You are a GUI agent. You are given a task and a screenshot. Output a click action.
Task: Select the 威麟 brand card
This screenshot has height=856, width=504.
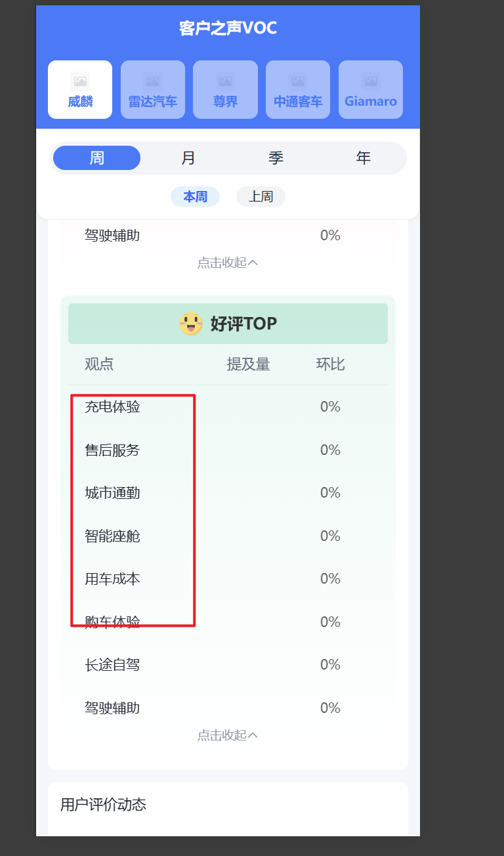point(80,90)
